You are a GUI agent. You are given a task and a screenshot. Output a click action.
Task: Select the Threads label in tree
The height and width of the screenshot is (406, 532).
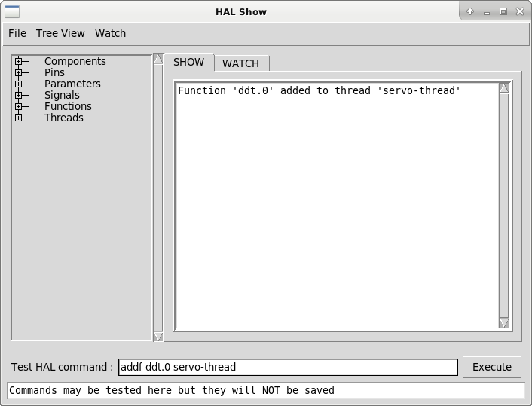point(64,118)
